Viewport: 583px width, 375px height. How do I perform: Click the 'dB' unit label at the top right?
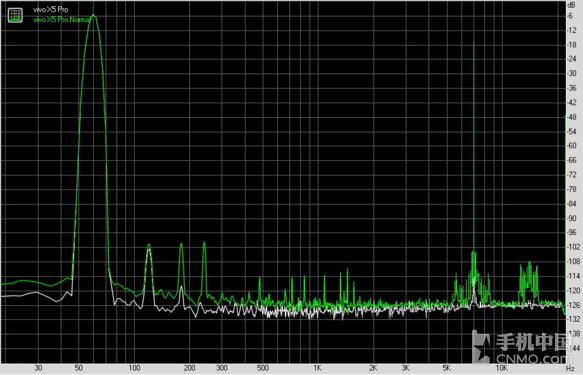(571, 5)
